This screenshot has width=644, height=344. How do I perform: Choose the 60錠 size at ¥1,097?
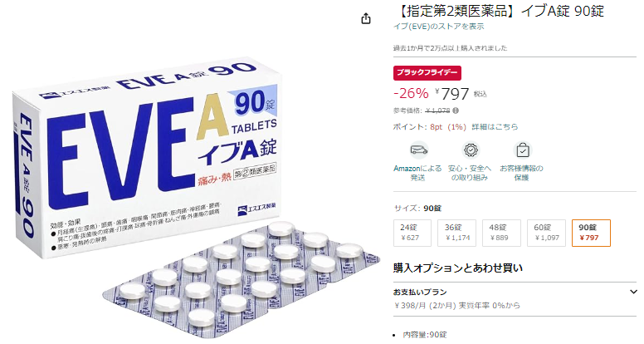547,233
